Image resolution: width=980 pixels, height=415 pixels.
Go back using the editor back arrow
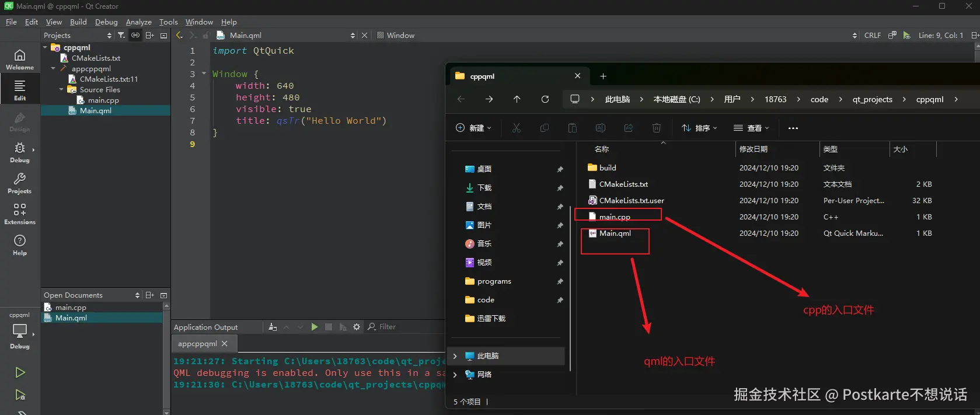(x=179, y=35)
